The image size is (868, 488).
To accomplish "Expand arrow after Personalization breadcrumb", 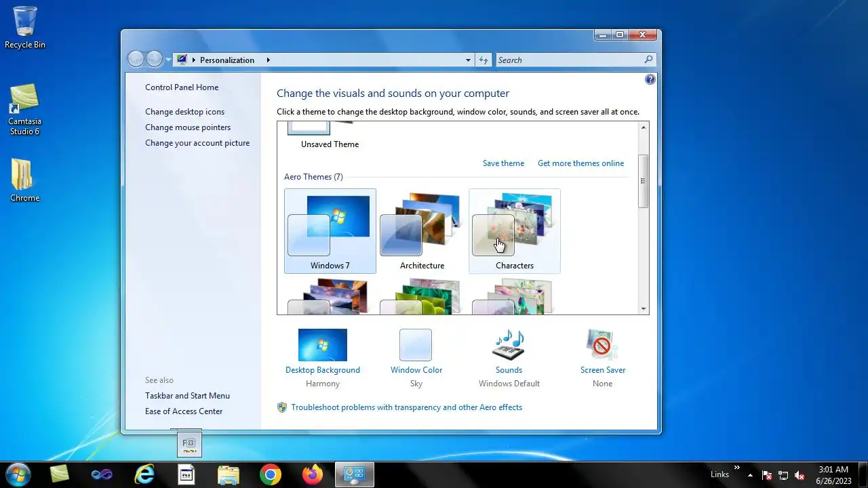I will [x=269, y=60].
